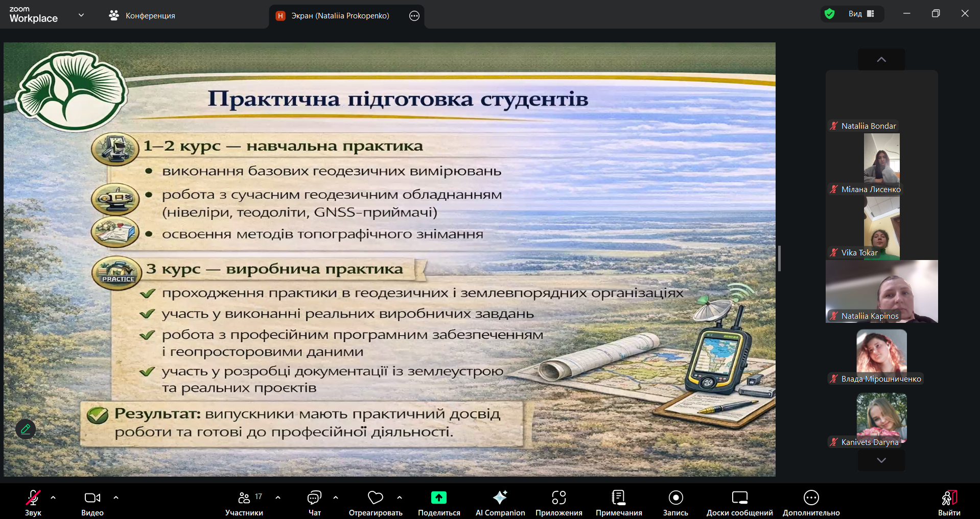Click the green pencil annotation icon
This screenshot has width=980, height=519.
coord(26,429)
